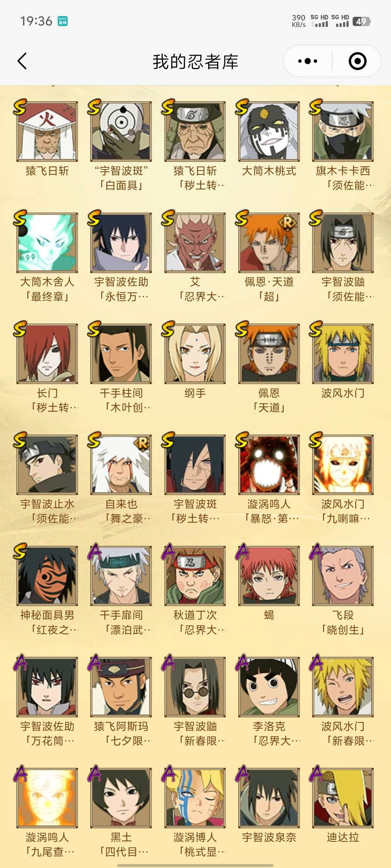Tap 旗木卡卡西 masked ninja portrait
The width and height of the screenshot is (391, 868).
pyautogui.click(x=343, y=131)
